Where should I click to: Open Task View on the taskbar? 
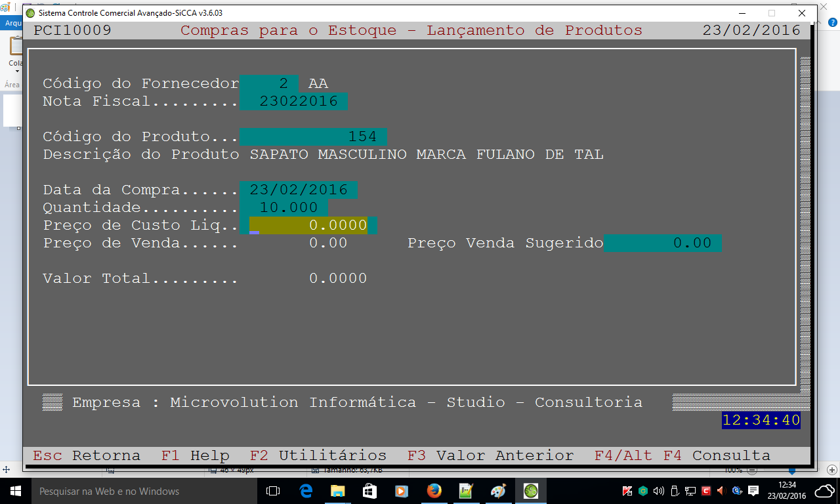273,491
